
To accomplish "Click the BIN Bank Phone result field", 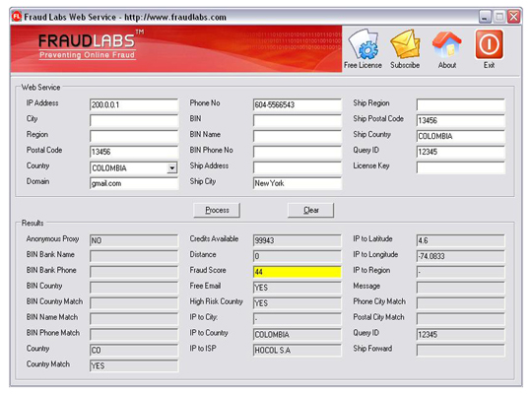I will (x=134, y=272).
